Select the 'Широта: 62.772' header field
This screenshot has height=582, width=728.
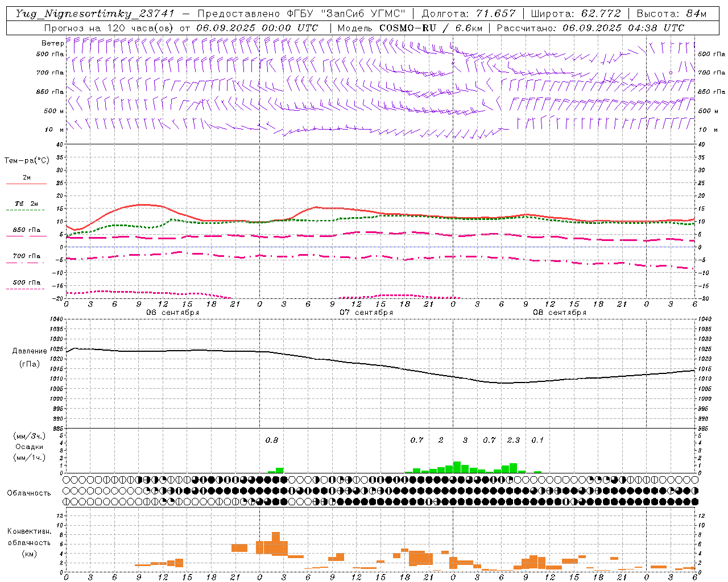click(x=576, y=14)
